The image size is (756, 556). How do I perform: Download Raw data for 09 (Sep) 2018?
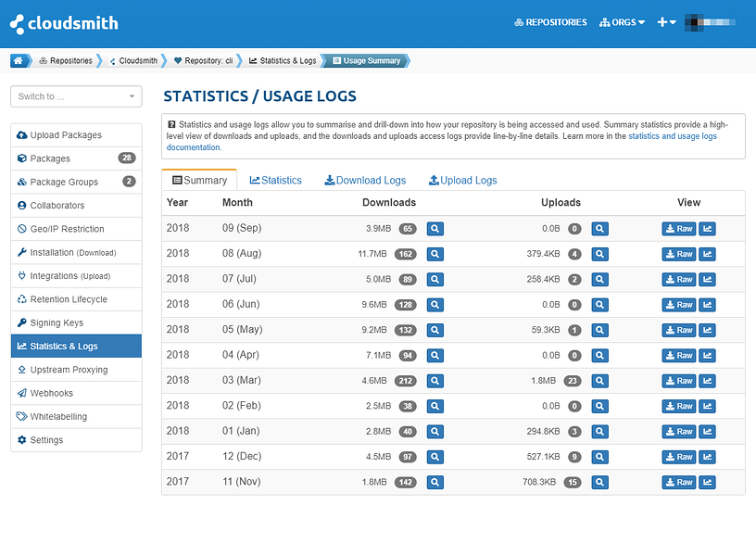tap(679, 229)
